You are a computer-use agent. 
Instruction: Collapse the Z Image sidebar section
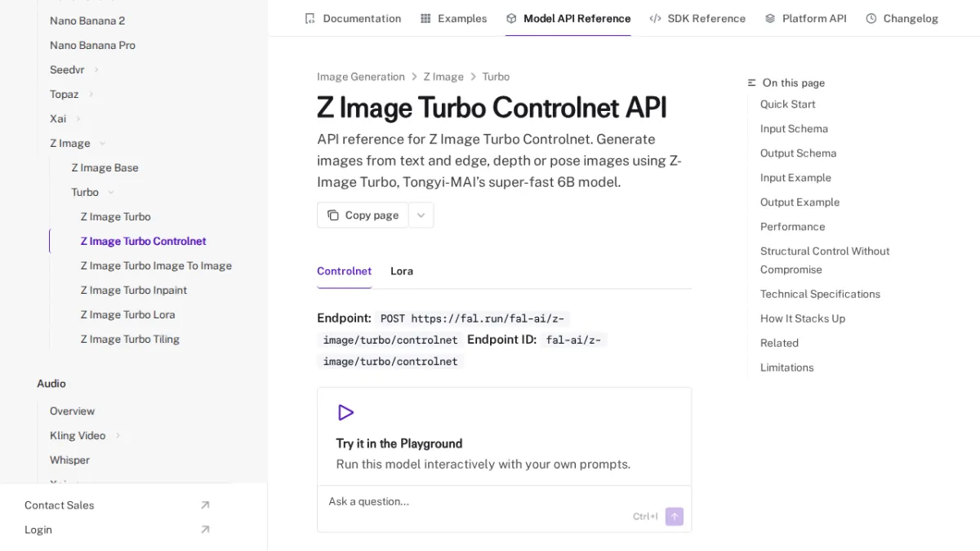pyautogui.click(x=102, y=144)
